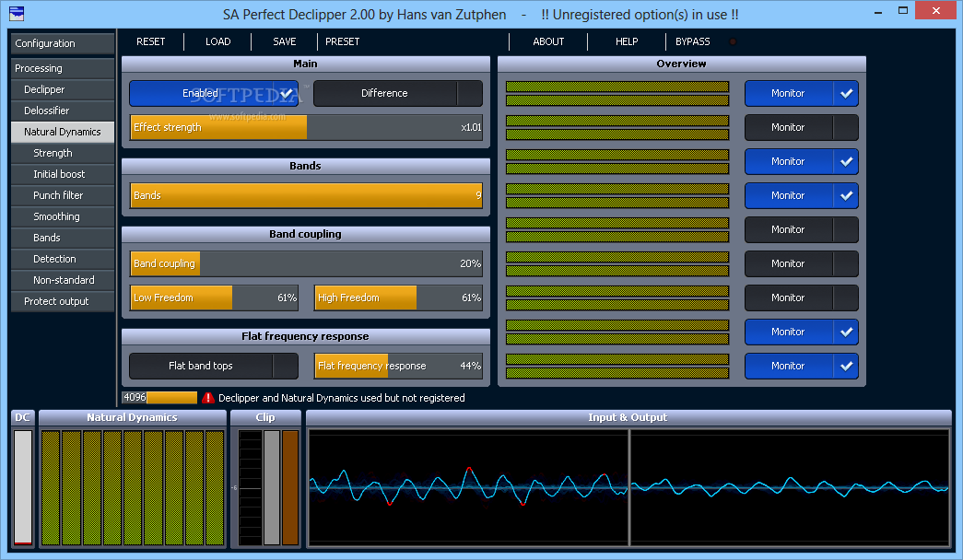Click the ninth band overview meter
This screenshot has width=963, height=560.
617,366
